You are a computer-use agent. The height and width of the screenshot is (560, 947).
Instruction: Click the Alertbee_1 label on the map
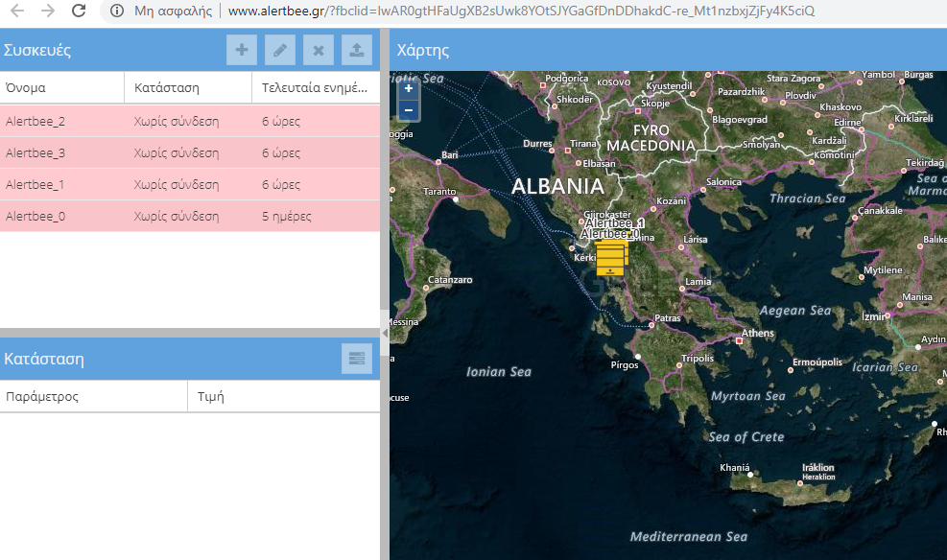(x=614, y=223)
